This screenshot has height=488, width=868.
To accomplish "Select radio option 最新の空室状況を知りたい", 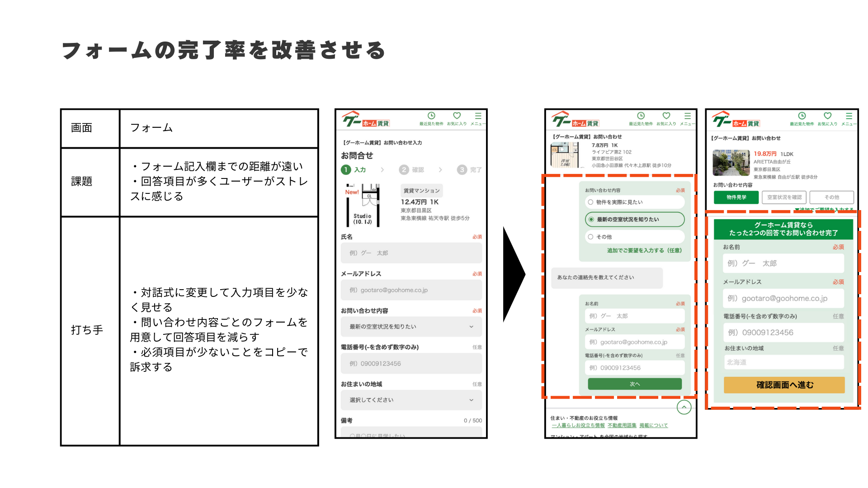I will (591, 220).
